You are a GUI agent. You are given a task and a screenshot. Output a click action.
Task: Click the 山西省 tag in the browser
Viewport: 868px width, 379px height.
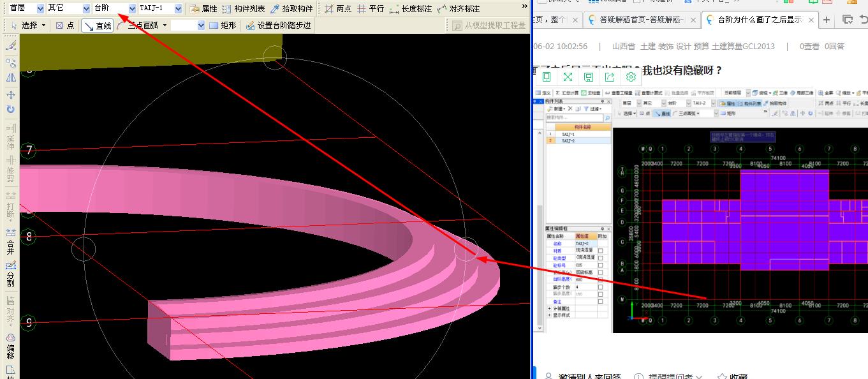coord(624,46)
